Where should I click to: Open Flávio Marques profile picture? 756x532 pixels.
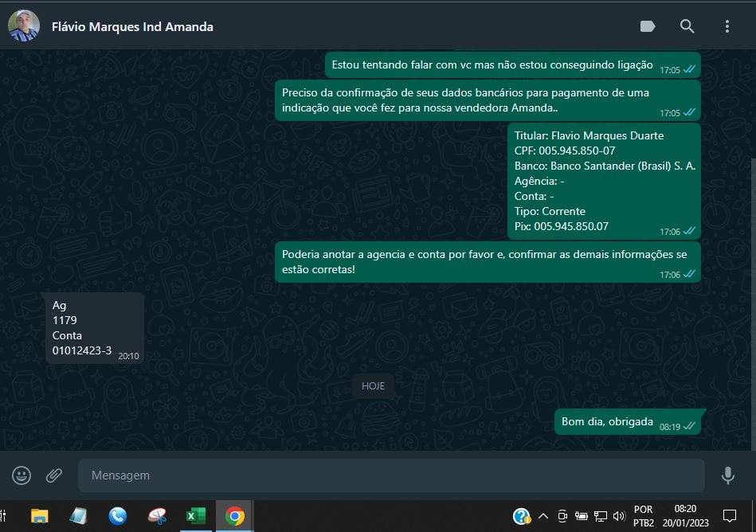(24, 26)
